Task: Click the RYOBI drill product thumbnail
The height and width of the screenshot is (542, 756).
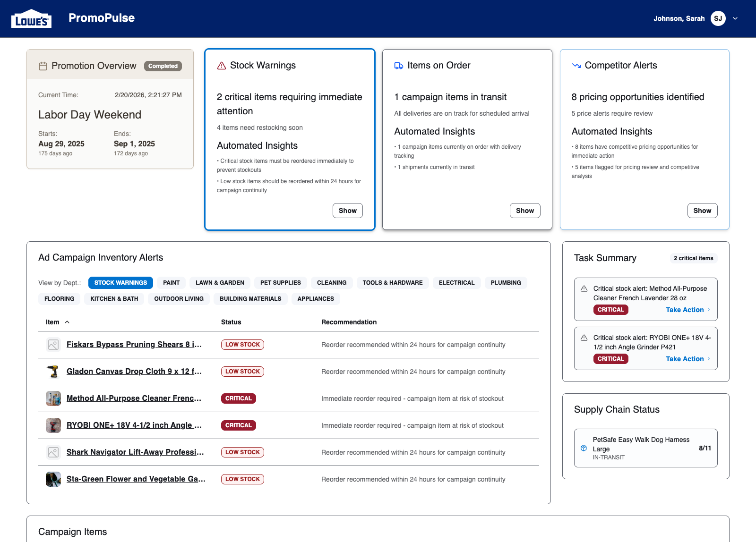Action: [53, 425]
